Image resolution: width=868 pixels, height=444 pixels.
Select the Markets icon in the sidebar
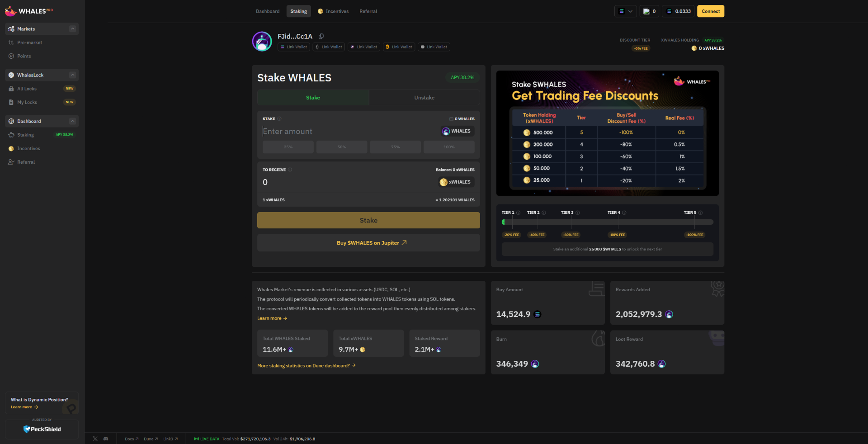[x=11, y=28]
